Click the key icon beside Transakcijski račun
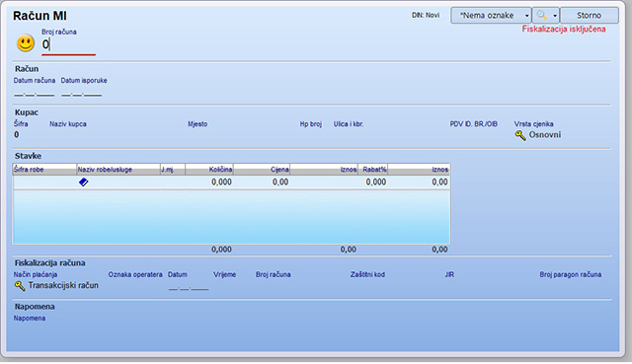 coord(20,286)
